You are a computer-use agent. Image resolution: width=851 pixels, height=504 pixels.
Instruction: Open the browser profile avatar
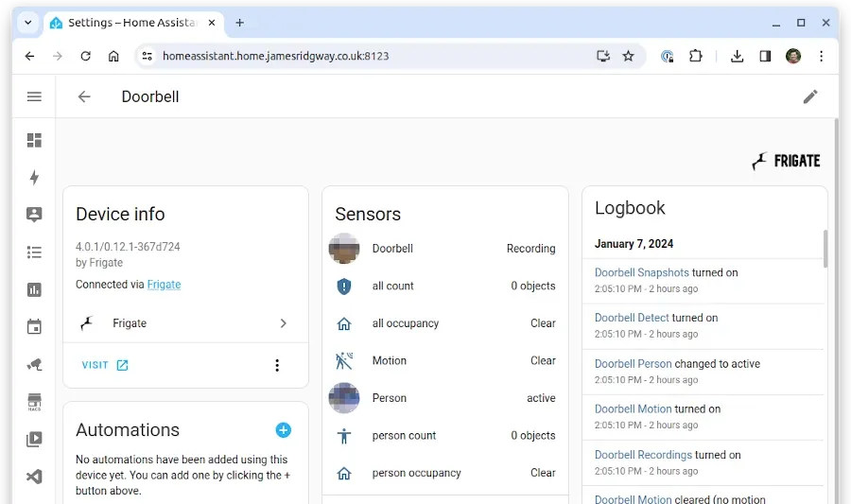(x=793, y=56)
